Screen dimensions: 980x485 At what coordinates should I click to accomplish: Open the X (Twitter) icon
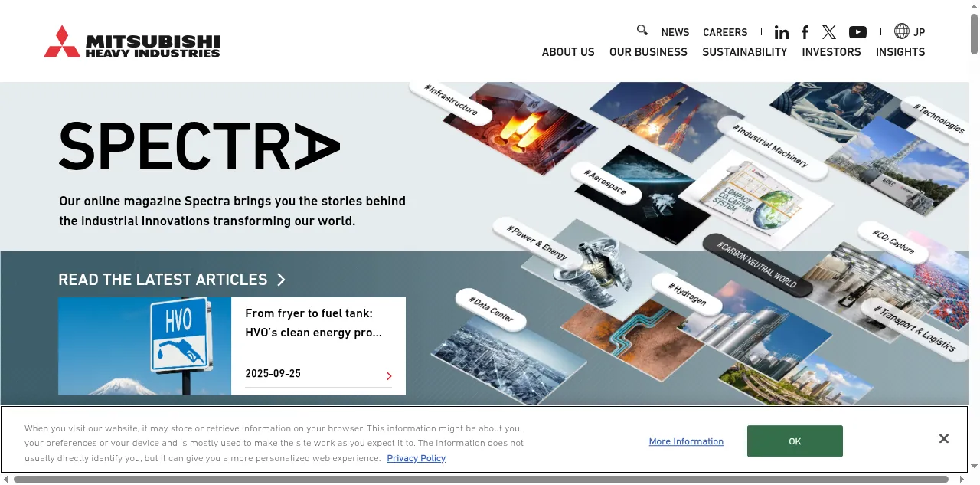pyautogui.click(x=829, y=32)
